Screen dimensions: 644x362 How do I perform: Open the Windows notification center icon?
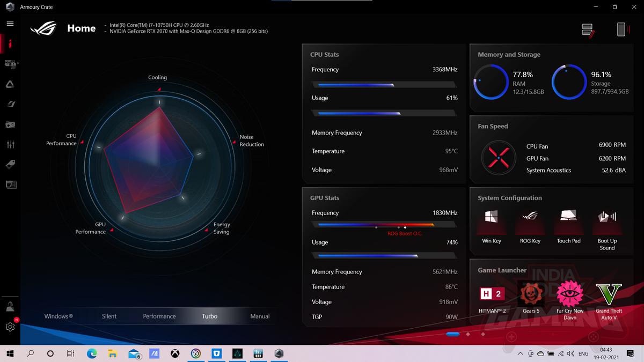click(631, 353)
